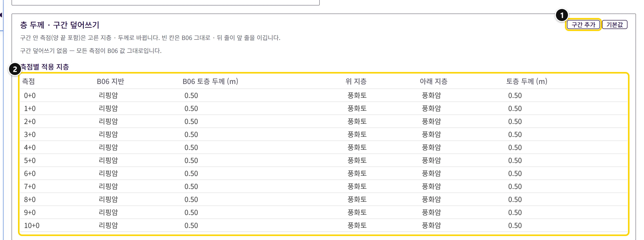Click station cell 0+0
Image resolution: width=644 pixels, height=240 pixels.
30,95
